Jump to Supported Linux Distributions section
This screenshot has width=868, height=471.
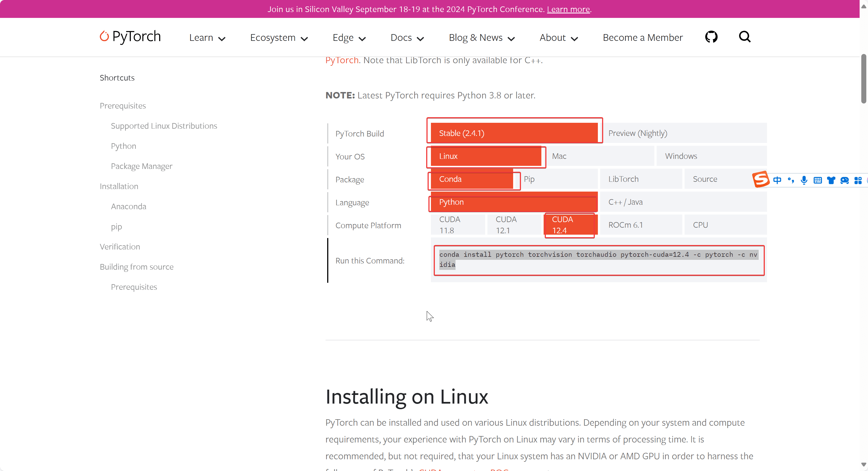[x=164, y=126]
